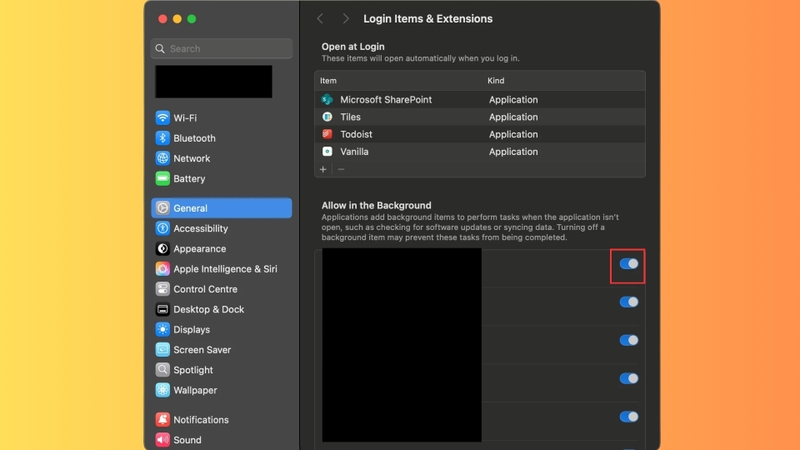Click the Appearance icon
The image size is (800, 450).
click(162, 248)
